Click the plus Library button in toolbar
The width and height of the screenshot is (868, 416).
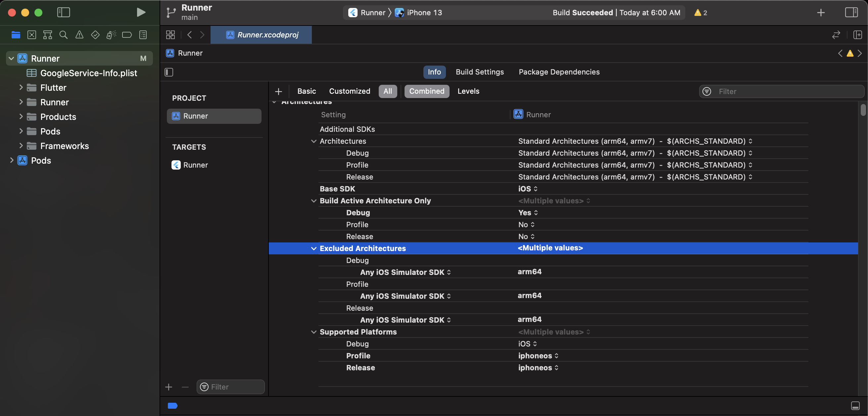[x=821, y=13]
